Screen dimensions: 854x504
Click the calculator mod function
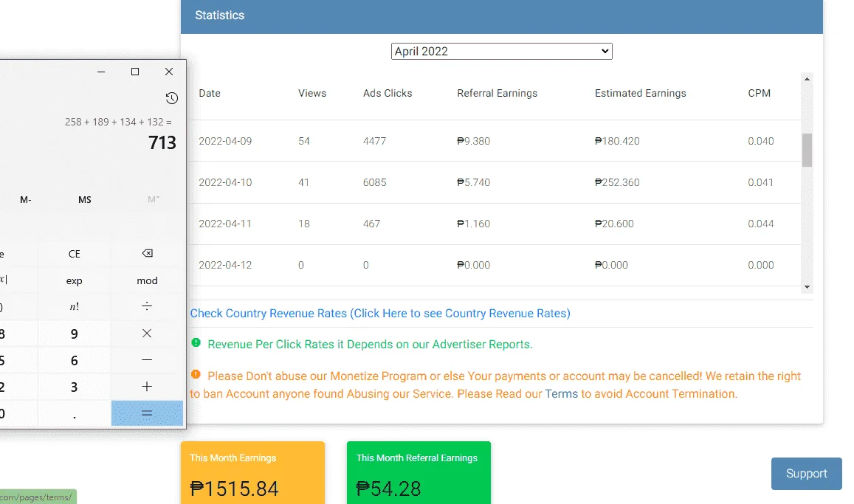click(x=147, y=280)
